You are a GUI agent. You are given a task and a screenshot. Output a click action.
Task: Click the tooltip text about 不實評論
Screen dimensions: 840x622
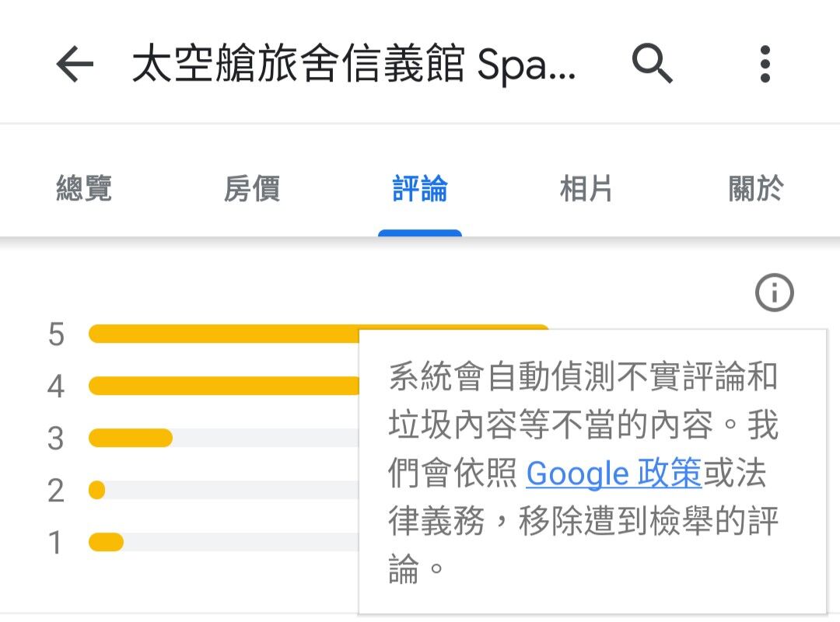(x=583, y=471)
